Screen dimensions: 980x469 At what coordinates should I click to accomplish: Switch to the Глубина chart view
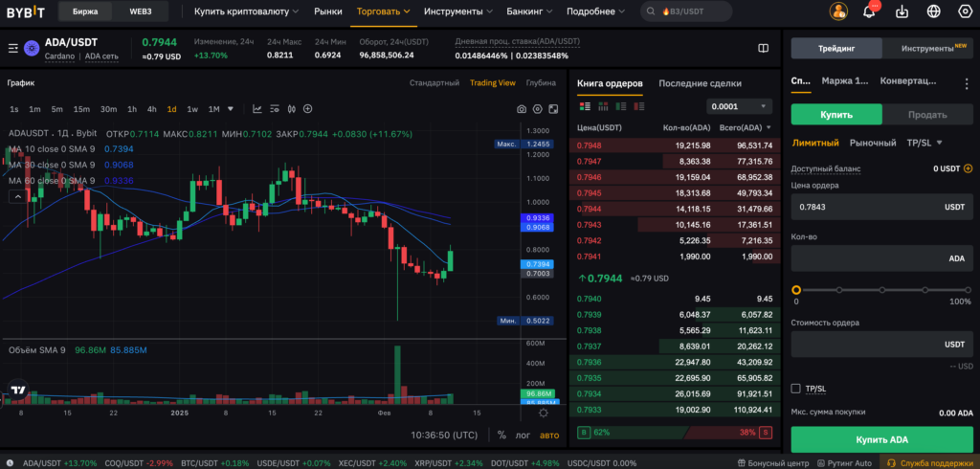(541, 82)
